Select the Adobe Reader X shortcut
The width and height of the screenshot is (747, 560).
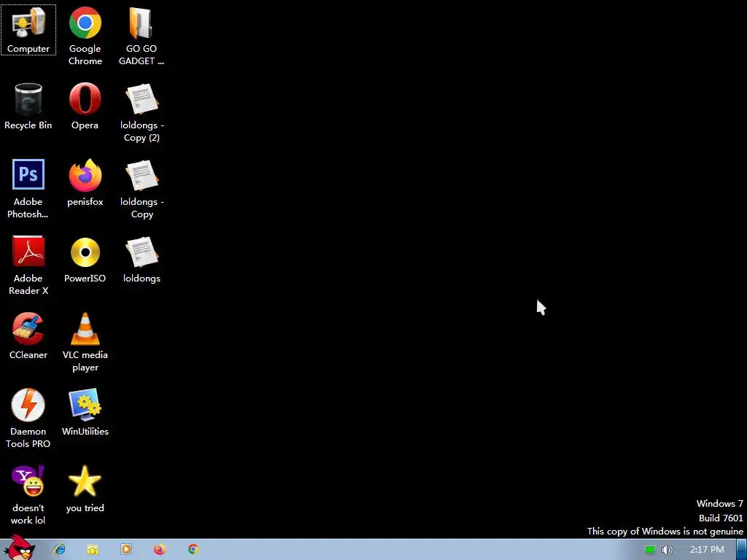click(28, 265)
